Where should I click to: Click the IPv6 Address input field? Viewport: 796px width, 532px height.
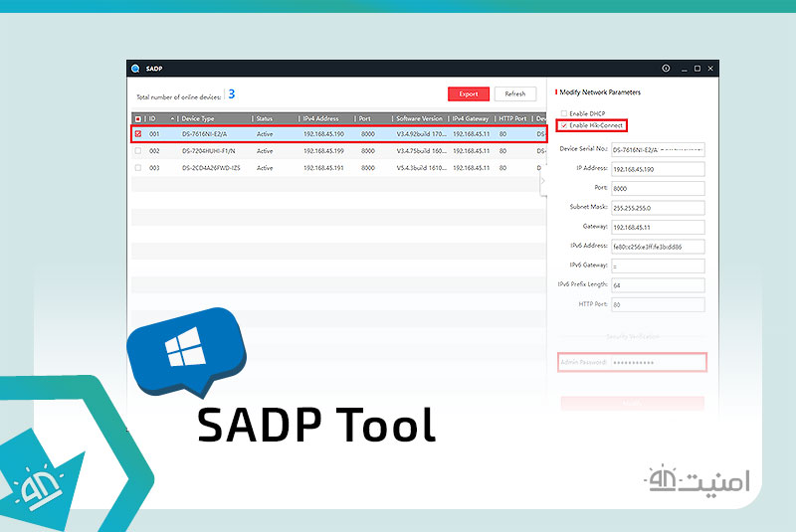658,247
